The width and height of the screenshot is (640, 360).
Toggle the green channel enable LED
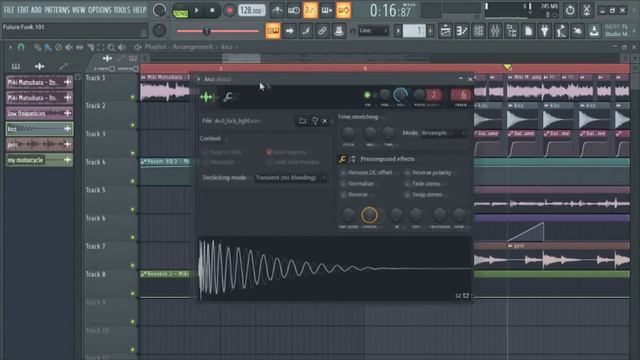click(367, 95)
